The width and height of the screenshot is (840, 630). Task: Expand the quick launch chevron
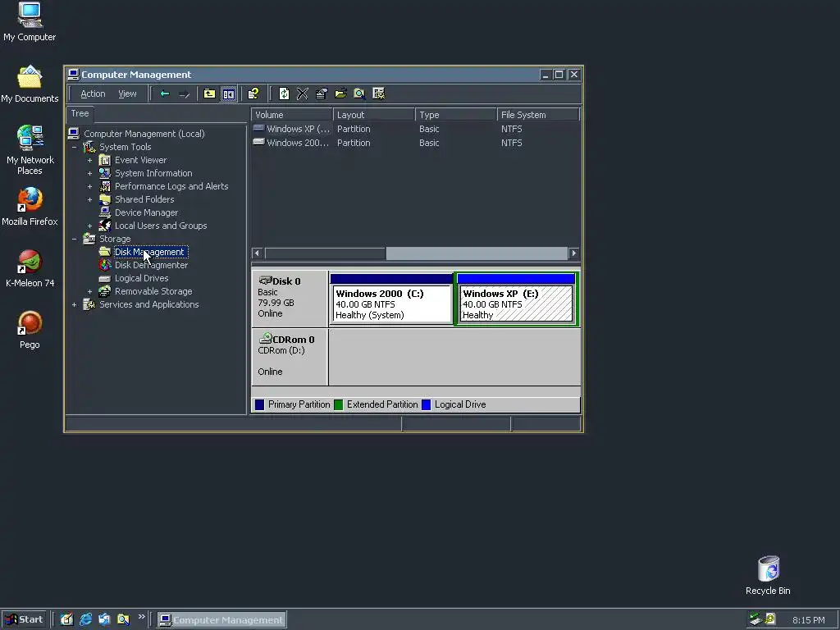tap(141, 617)
